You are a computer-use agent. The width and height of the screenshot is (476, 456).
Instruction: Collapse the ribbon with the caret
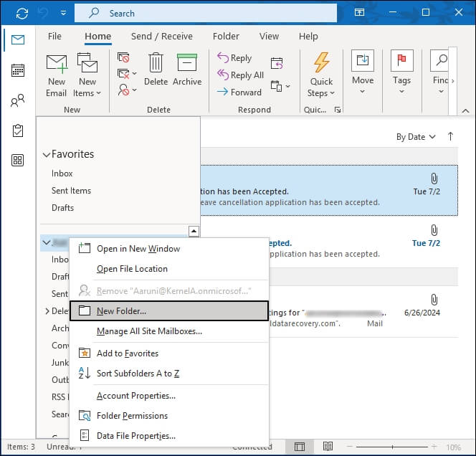pyautogui.click(x=465, y=111)
